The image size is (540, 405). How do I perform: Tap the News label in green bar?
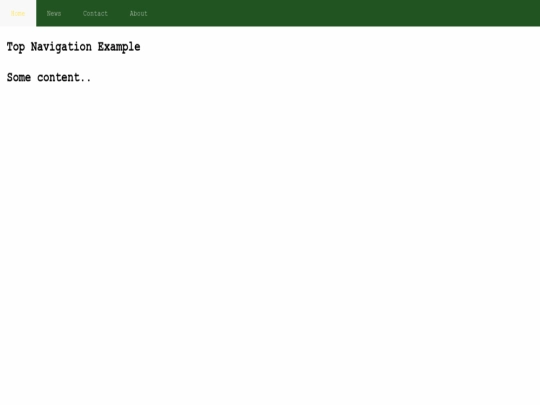pyautogui.click(x=54, y=13)
